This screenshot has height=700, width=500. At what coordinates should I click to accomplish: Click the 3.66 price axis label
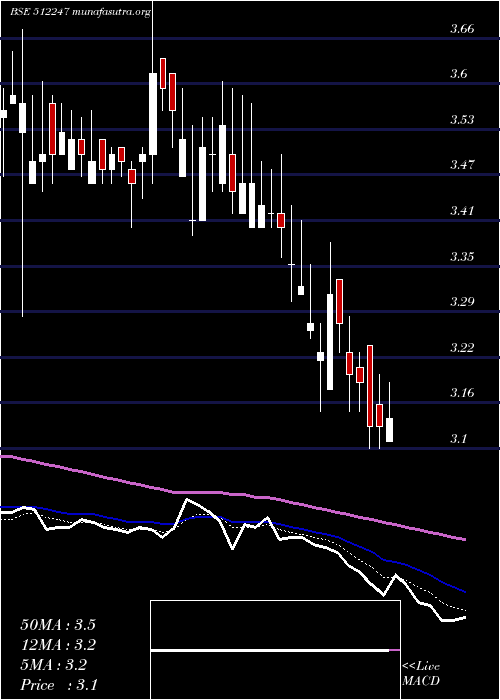coord(462,29)
